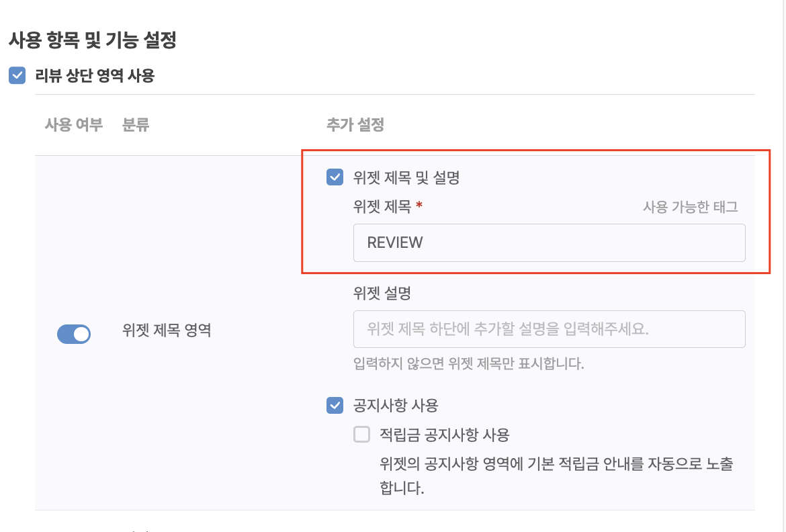Image resolution: width=786 pixels, height=532 pixels.
Task: Click the 사용 항목 및 기능 설정 heading
Action: (92, 40)
